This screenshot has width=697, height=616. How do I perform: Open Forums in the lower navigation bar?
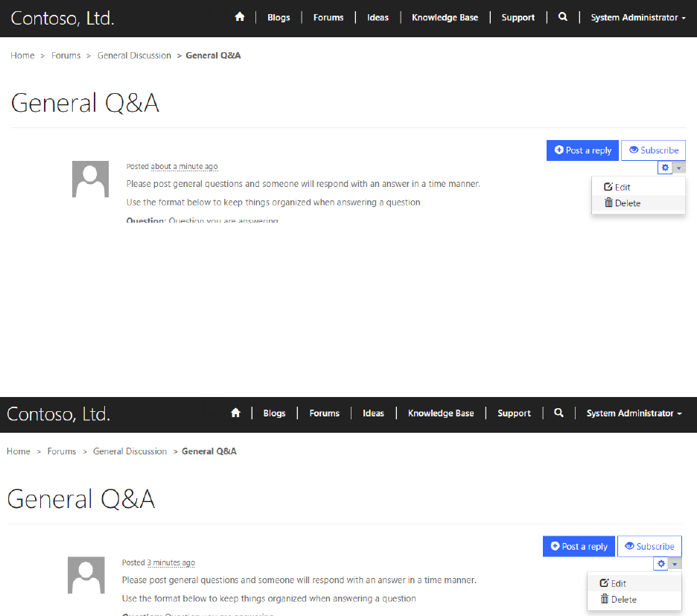325,413
